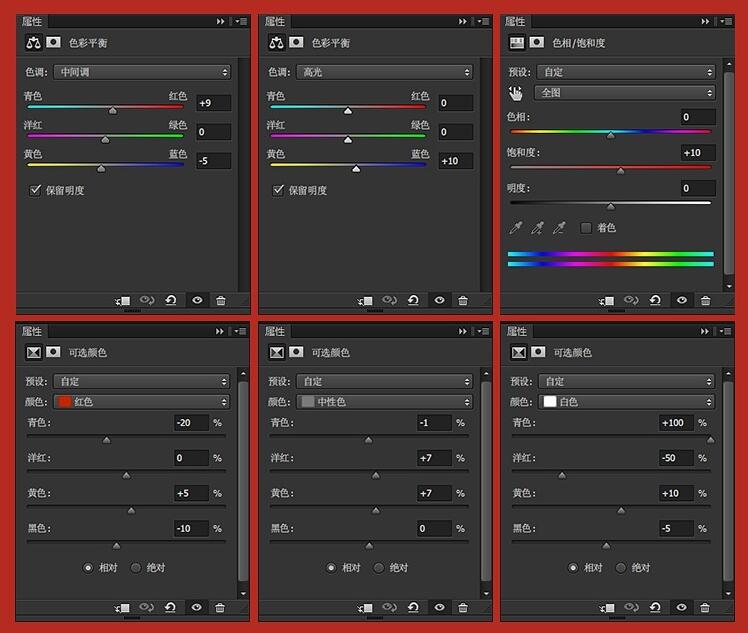Reset the Midtones Color Balance adjustment to defaults
The image size is (748, 633).
coord(171,301)
